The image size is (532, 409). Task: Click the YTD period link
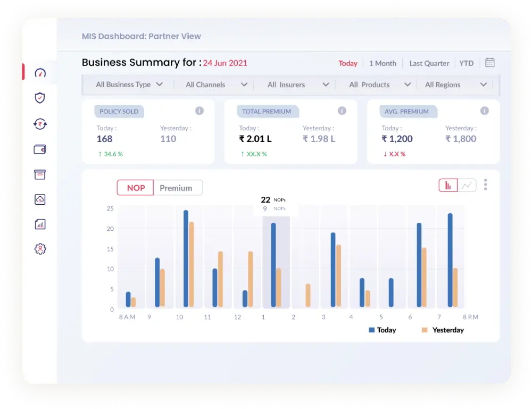pos(466,63)
